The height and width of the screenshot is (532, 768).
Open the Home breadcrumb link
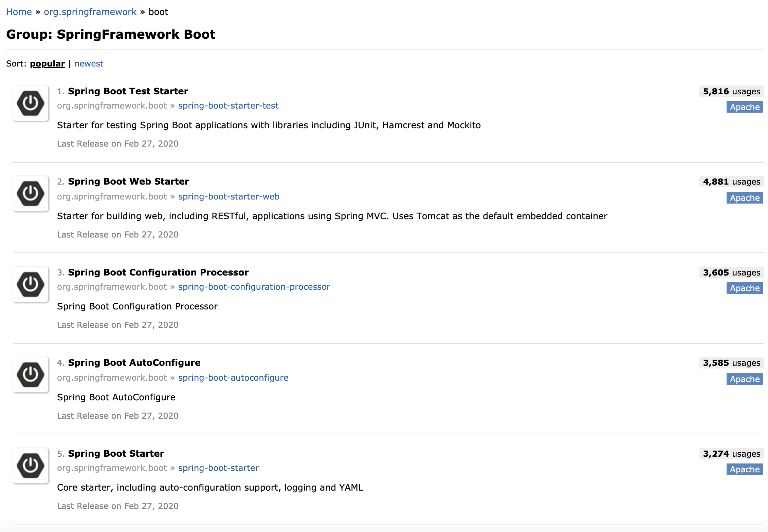tap(19, 12)
